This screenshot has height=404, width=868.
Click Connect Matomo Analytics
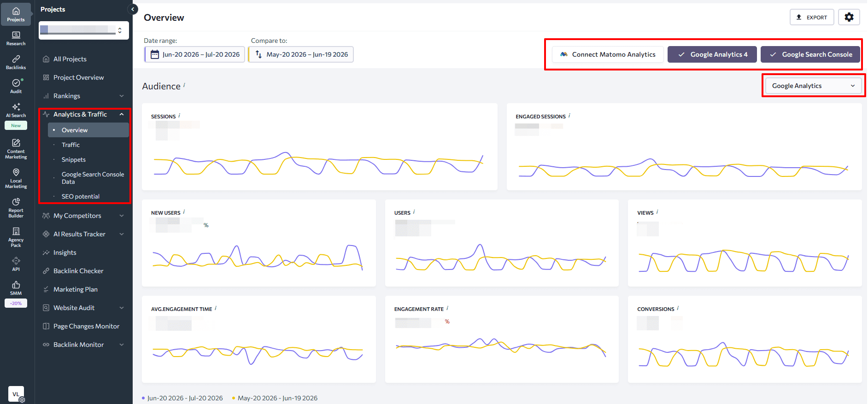pos(608,54)
